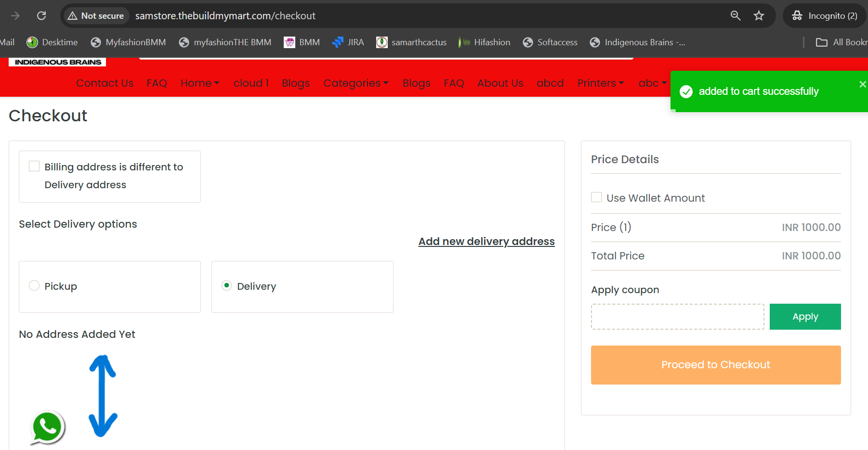
Task: Go to Contact Us page
Action: pos(105,83)
